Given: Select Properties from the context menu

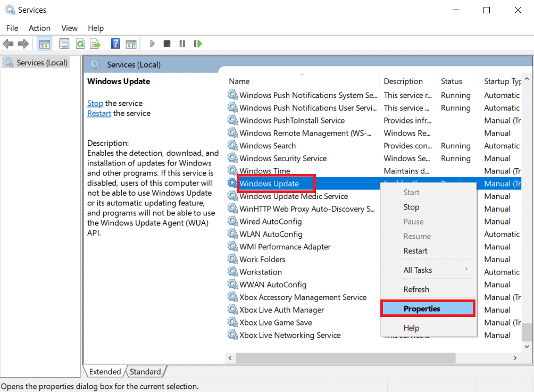Looking at the screenshot, I should point(422,308).
